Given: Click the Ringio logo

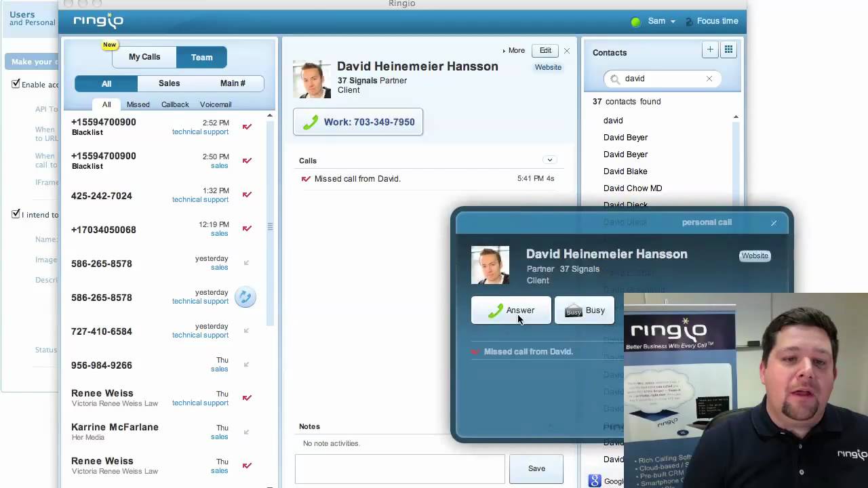Looking at the screenshot, I should [98, 20].
